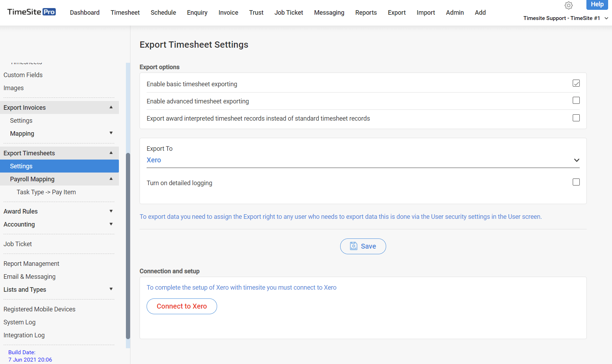This screenshot has height=364, width=612.
Task: Open the Messaging menu
Action: tap(329, 13)
